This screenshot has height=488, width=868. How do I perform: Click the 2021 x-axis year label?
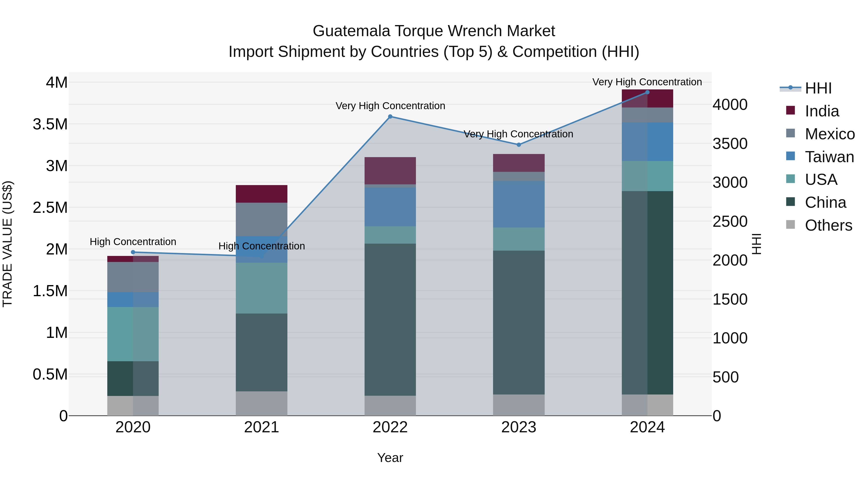261,427
